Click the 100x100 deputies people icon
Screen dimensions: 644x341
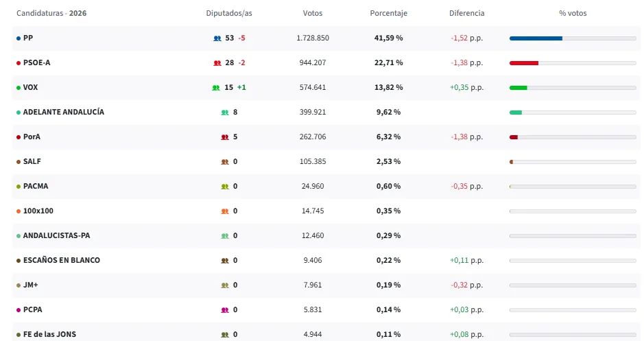(x=225, y=211)
